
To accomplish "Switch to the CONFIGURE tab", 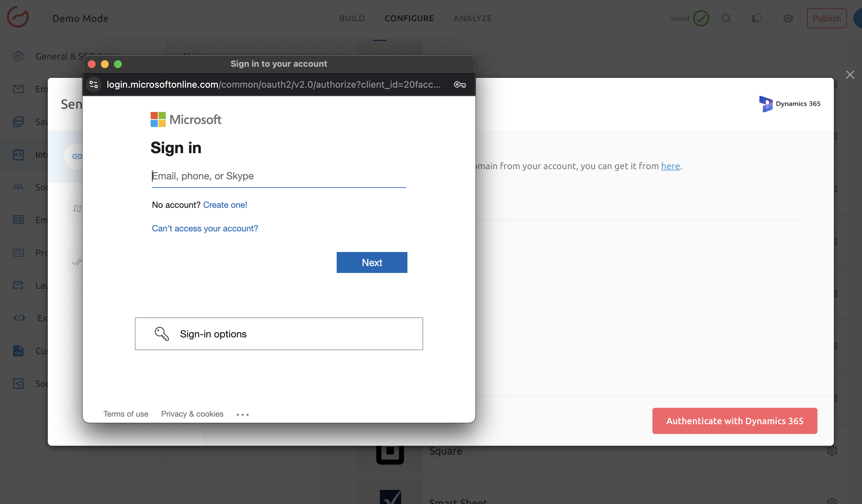I will (409, 18).
